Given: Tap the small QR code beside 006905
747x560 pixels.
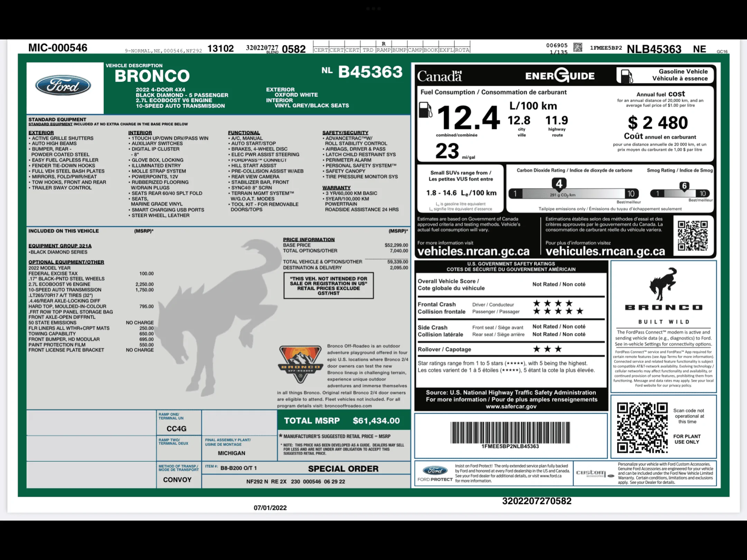Looking at the screenshot, I should click(578, 47).
